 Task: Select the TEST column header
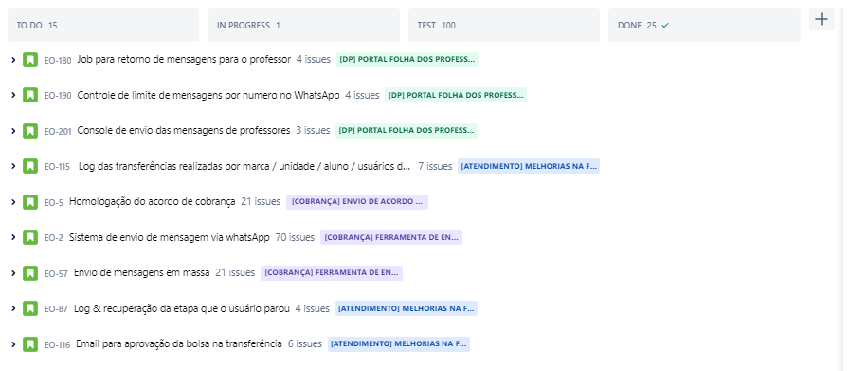click(504, 25)
